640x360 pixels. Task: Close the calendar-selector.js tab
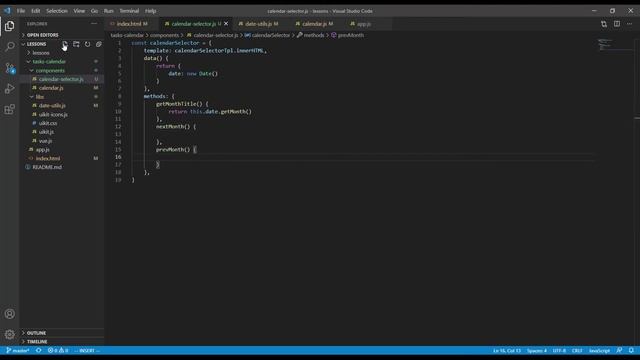[226, 24]
